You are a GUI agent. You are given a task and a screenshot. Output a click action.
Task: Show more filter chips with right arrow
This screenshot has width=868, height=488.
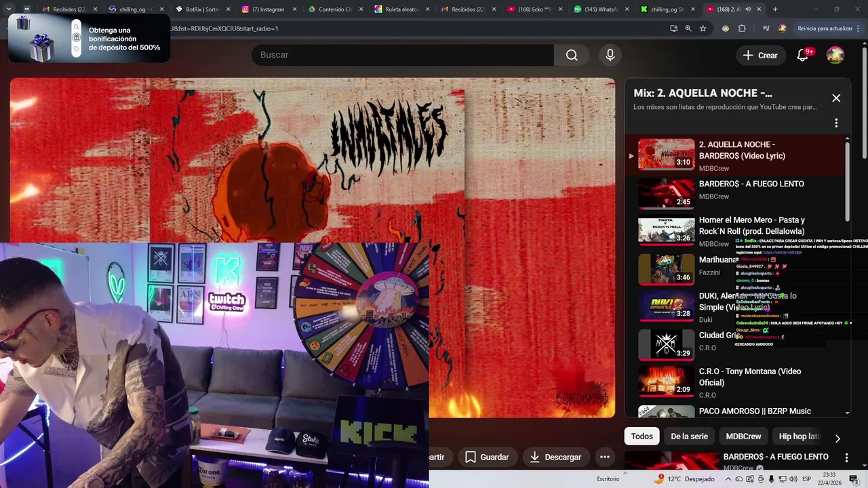837,439
